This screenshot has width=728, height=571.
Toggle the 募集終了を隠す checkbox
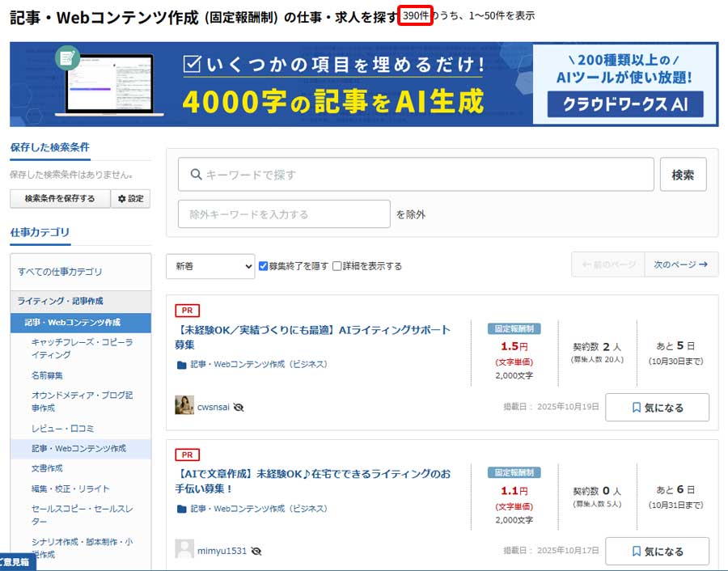(264, 265)
